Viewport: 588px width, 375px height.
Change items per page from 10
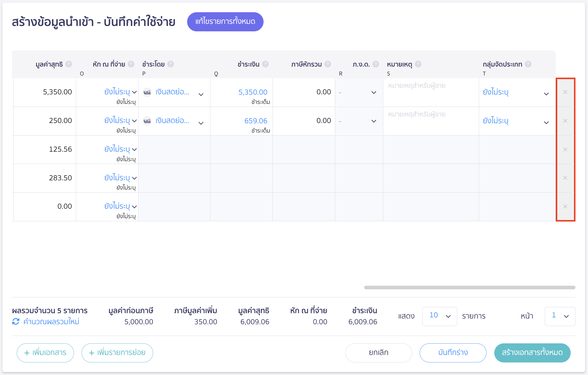pyautogui.click(x=439, y=316)
